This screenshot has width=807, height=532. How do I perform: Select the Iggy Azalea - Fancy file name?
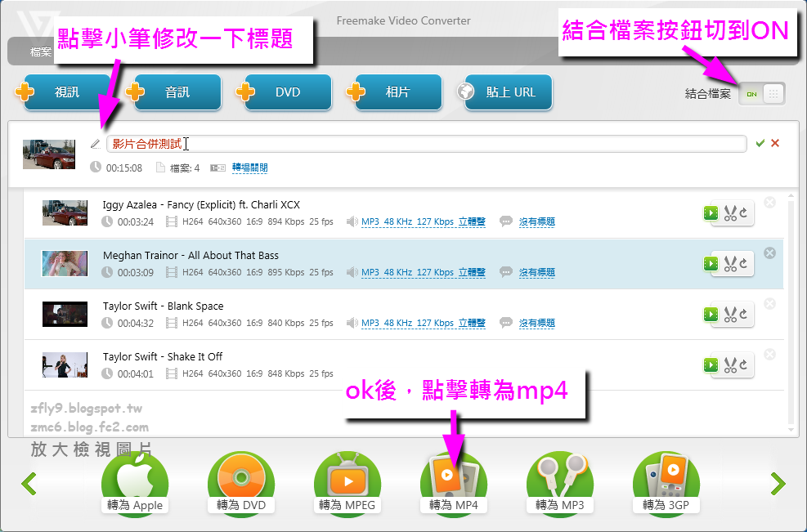click(201, 205)
